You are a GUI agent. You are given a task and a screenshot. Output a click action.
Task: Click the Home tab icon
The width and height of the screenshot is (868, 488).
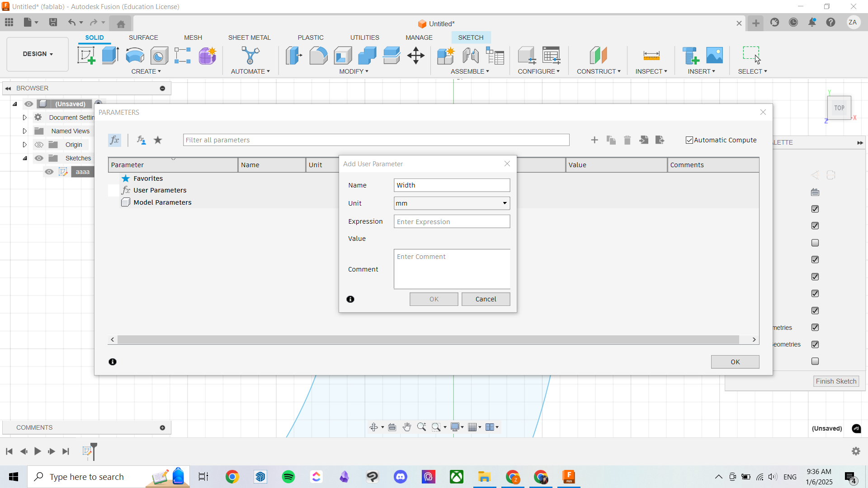tap(121, 24)
